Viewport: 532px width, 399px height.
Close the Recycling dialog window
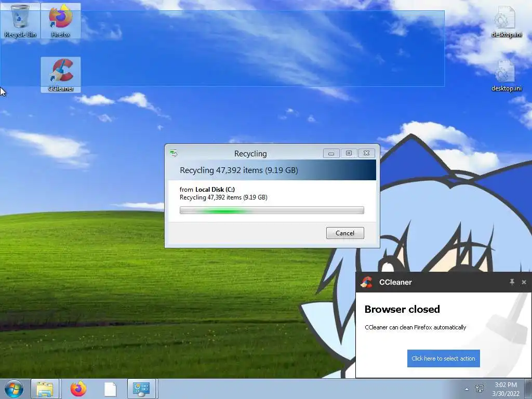click(366, 153)
